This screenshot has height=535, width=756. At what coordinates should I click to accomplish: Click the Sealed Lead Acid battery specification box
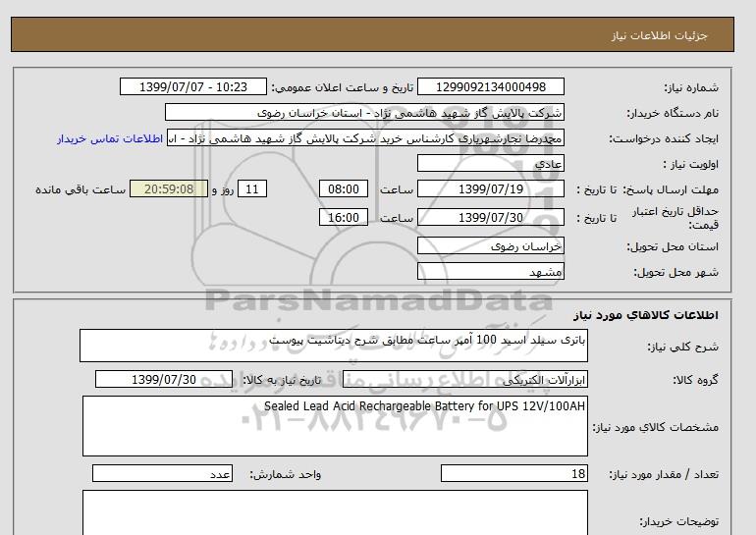tap(333, 426)
